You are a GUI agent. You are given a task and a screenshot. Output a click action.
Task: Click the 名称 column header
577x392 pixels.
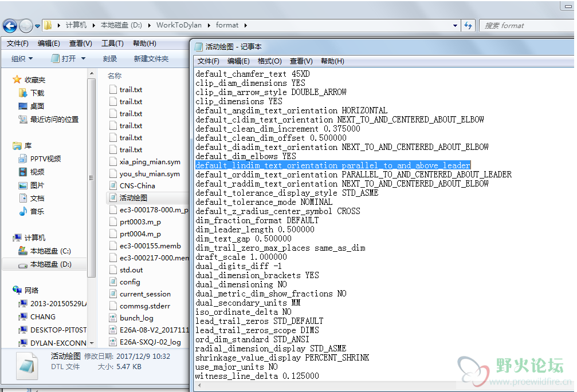coord(115,76)
